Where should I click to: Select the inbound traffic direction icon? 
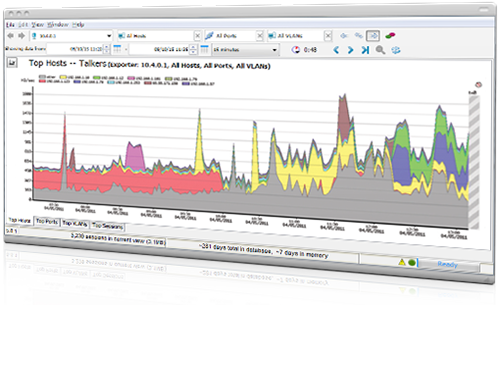(344, 35)
